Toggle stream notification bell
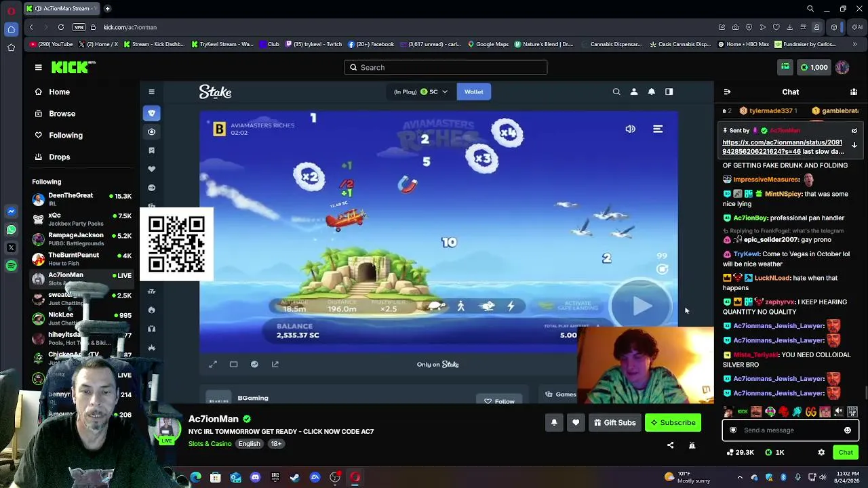This screenshot has height=488, width=868. click(554, 422)
